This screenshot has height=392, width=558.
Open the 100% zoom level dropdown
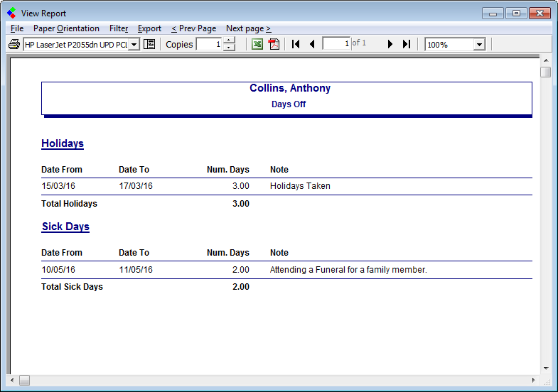478,45
